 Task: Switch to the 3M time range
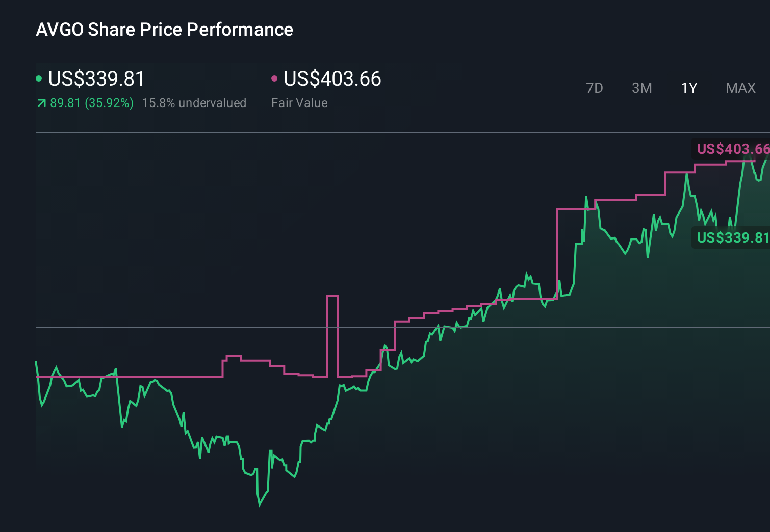click(641, 88)
